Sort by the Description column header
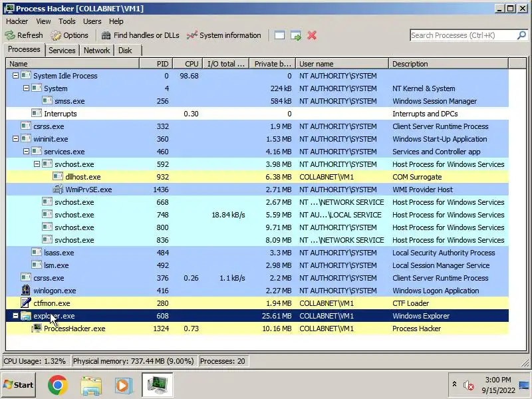 point(448,63)
